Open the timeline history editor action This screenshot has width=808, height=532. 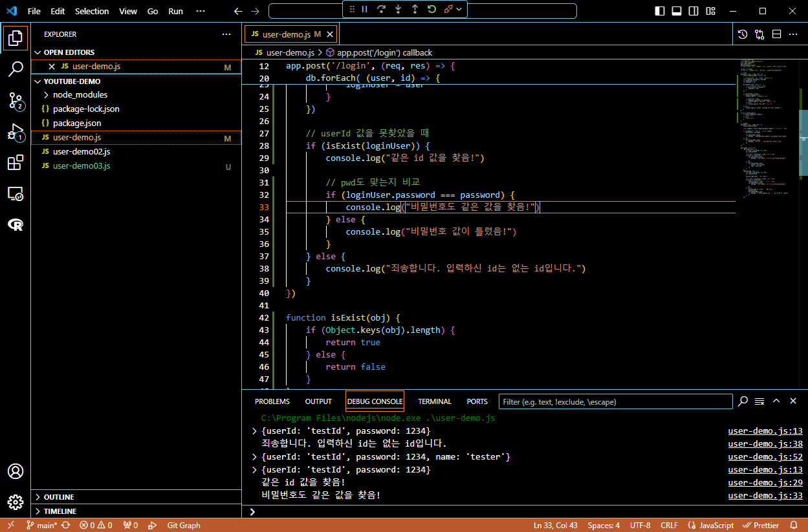(743, 34)
